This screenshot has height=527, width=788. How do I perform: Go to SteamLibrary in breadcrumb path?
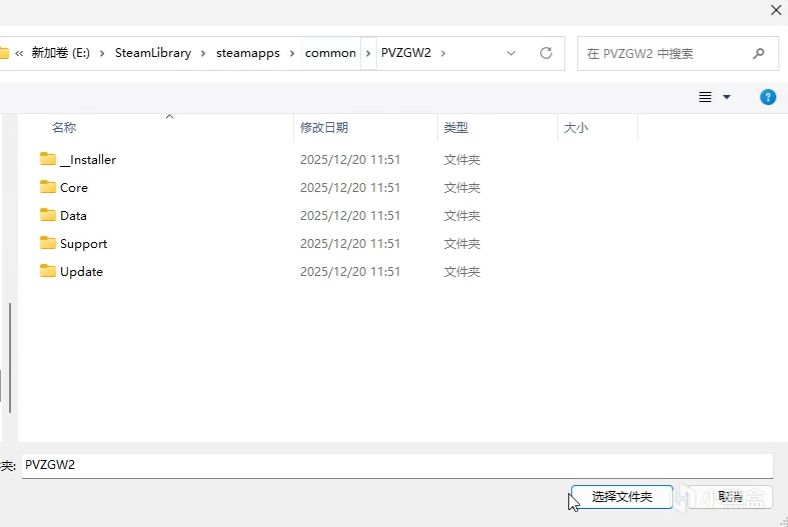click(x=153, y=53)
